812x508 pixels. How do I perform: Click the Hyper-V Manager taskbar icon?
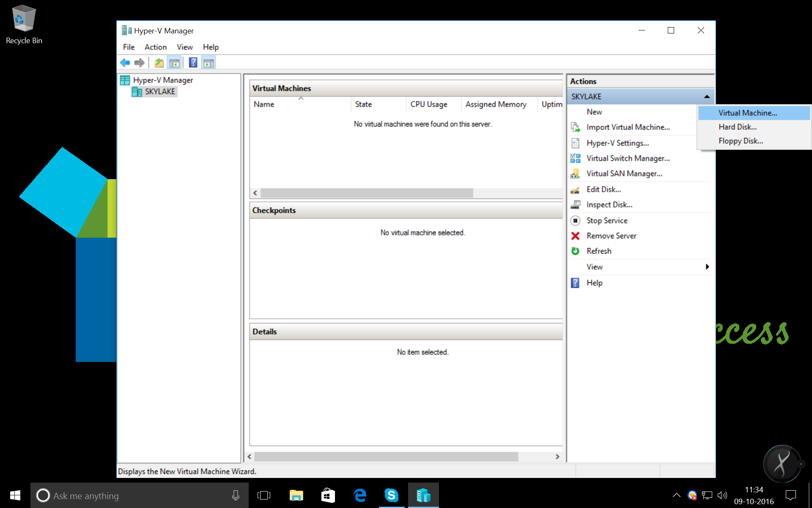click(x=423, y=495)
